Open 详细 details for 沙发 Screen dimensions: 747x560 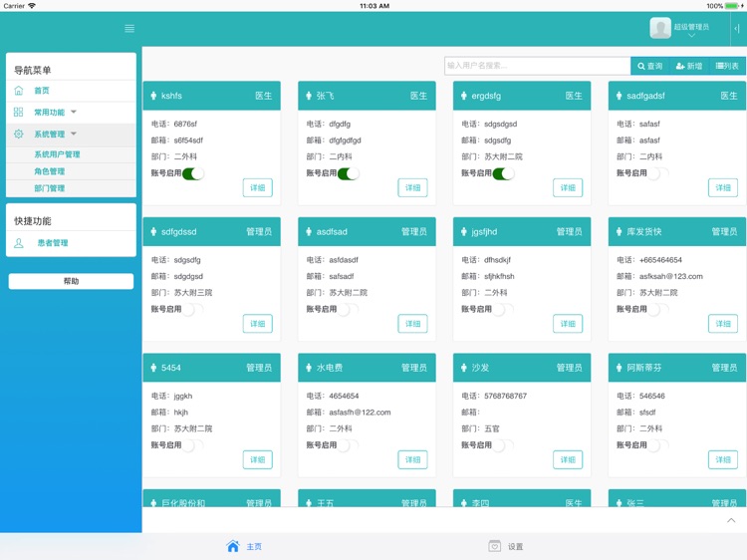tap(568, 459)
